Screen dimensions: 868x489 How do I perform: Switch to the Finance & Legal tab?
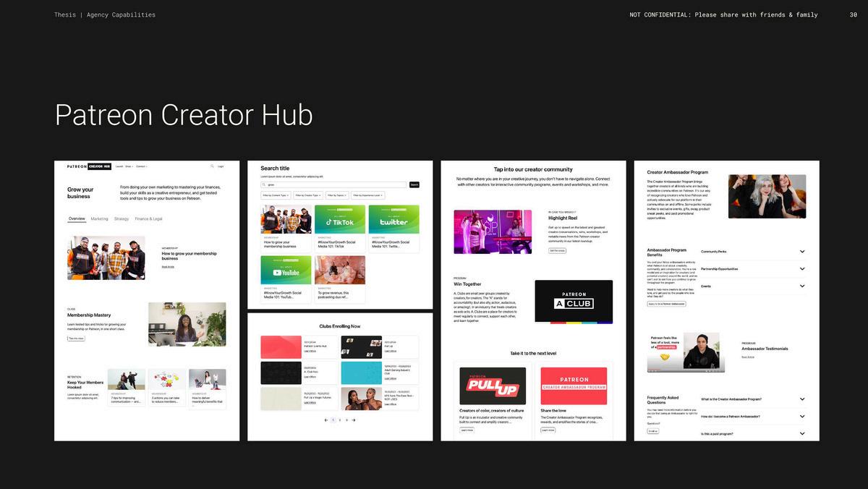[x=148, y=218]
